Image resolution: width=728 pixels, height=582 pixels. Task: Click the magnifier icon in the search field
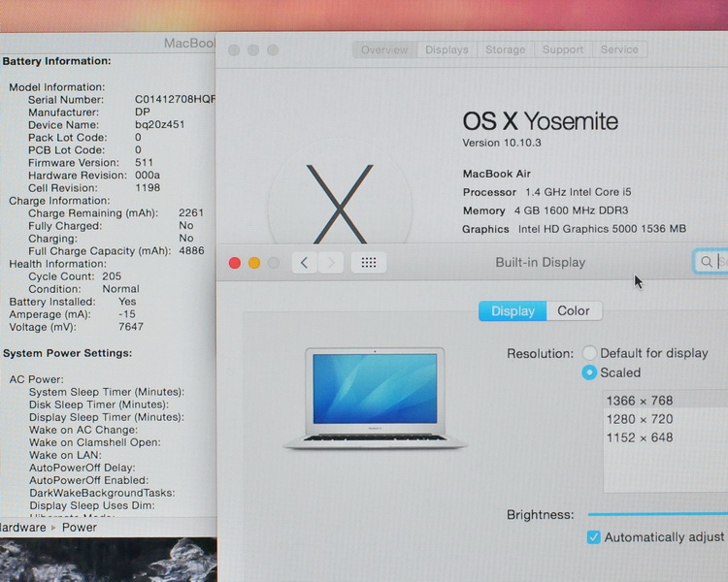tap(707, 262)
